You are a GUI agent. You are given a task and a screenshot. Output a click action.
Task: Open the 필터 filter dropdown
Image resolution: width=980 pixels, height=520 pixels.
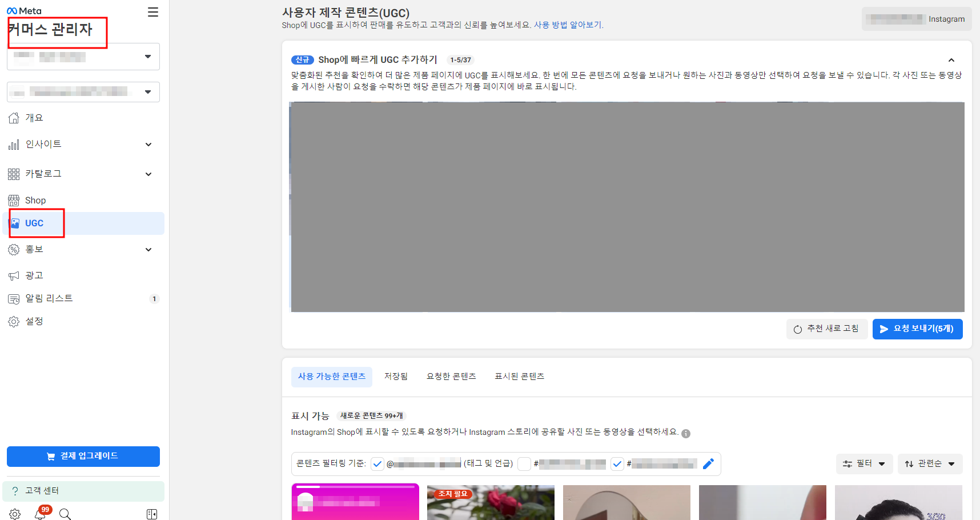[864, 463]
